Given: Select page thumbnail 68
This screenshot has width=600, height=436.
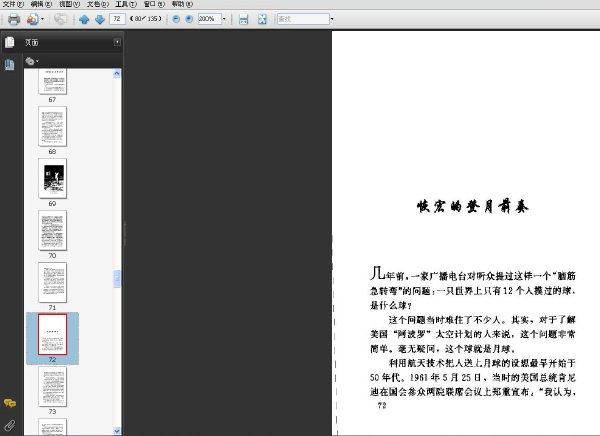Looking at the screenshot, I should pos(52,126).
